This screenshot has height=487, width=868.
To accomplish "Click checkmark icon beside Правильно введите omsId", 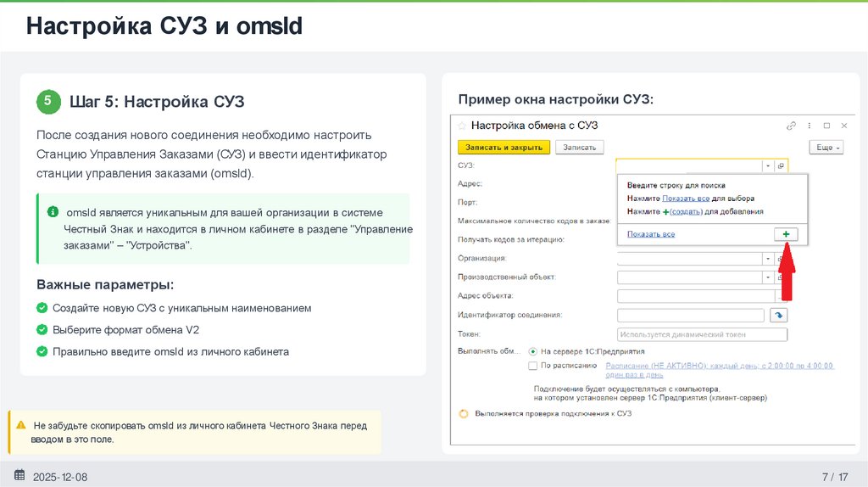I will pos(42,351).
